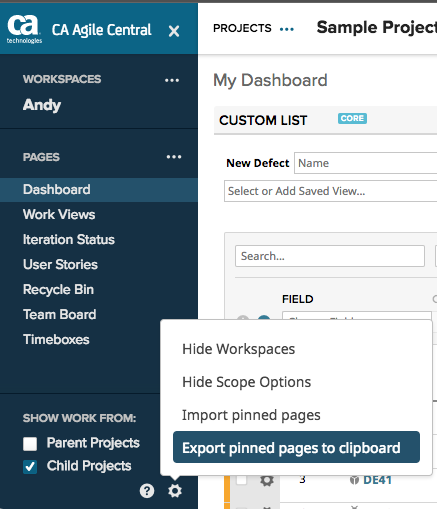Go to the Dashboard page

pos(99,189)
